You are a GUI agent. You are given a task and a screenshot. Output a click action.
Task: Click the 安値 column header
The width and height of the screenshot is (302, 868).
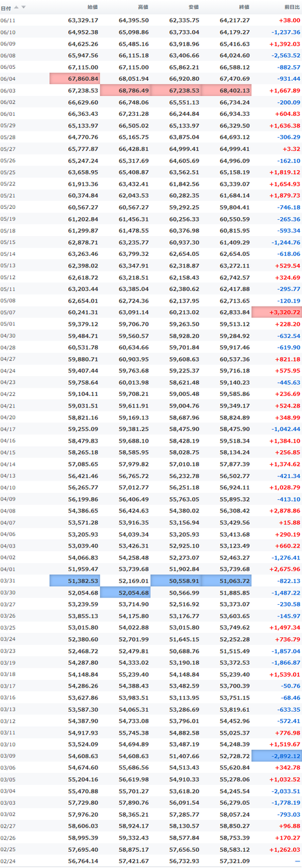(193, 8)
